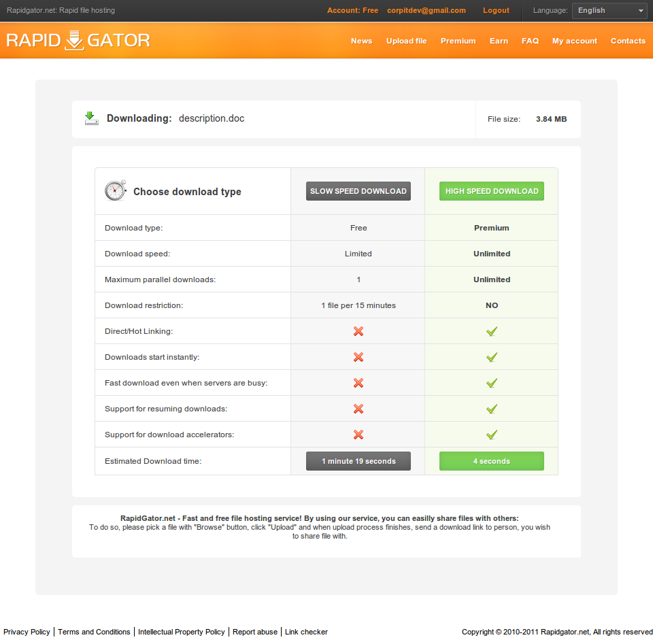Click the green check for Downloads start instantly

coord(491,357)
